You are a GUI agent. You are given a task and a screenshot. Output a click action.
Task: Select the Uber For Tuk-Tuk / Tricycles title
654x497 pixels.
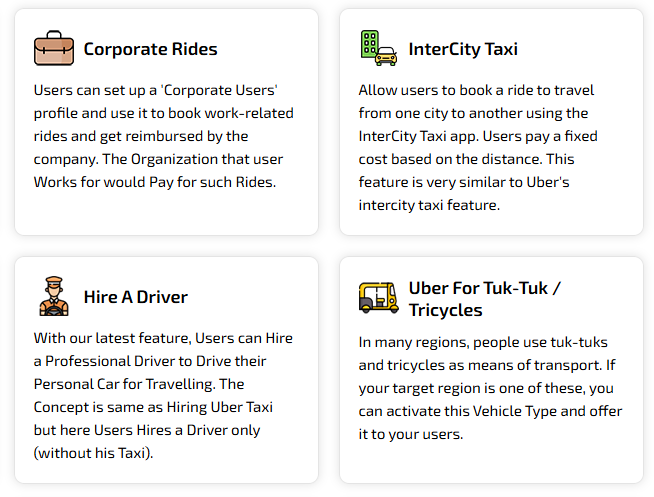484,298
